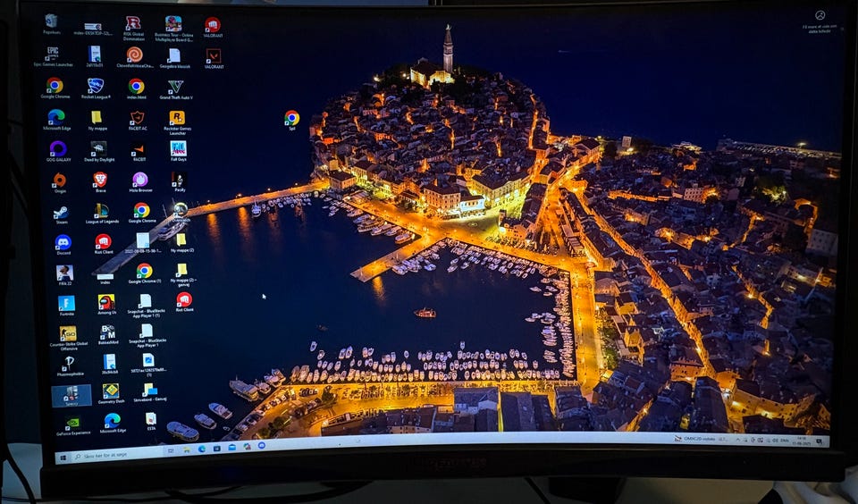The height and width of the screenshot is (504, 858).
Task: Launch Business Tour Online Multiplayer Board Game
Action: 173,28
